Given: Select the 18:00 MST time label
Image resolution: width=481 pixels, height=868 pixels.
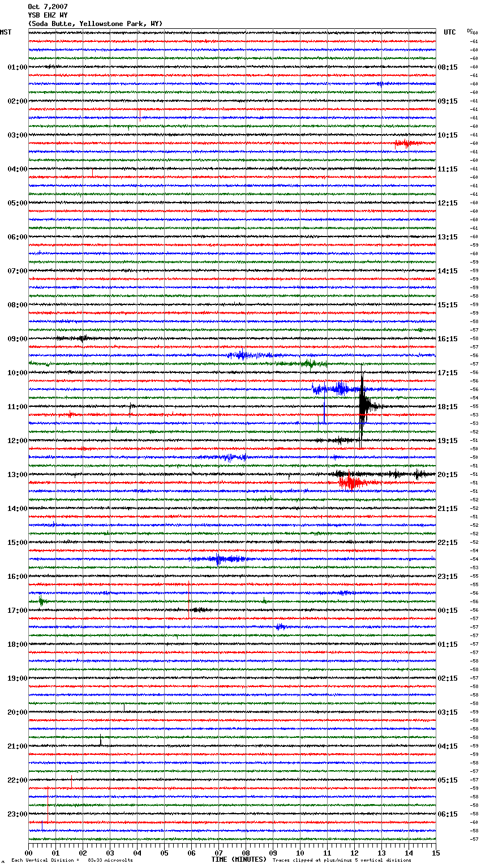Looking at the screenshot, I should pyautogui.click(x=17, y=644).
